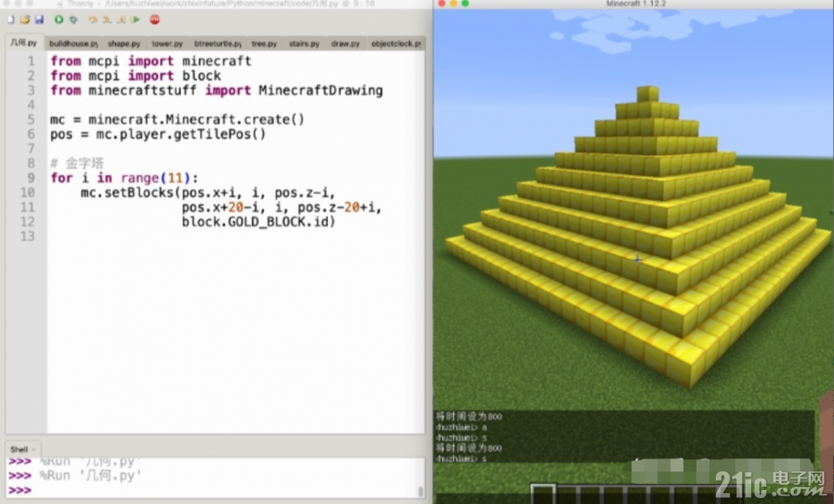Open the tower.py editor tab
Image resolution: width=834 pixels, height=504 pixels.
click(167, 43)
